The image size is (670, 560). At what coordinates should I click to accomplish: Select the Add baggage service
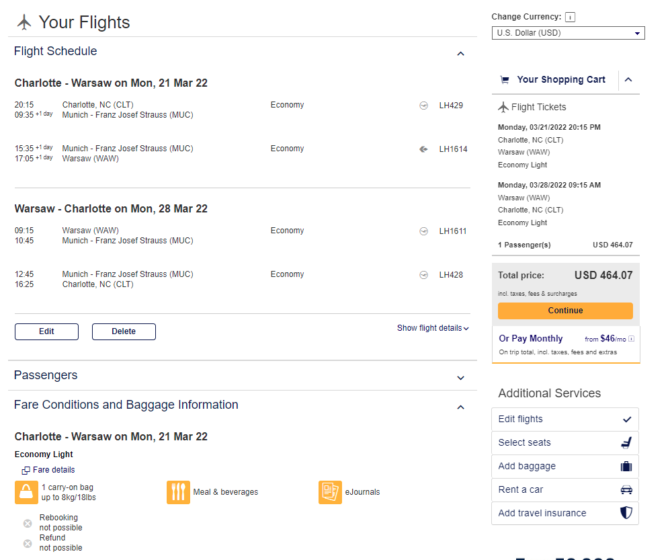565,466
